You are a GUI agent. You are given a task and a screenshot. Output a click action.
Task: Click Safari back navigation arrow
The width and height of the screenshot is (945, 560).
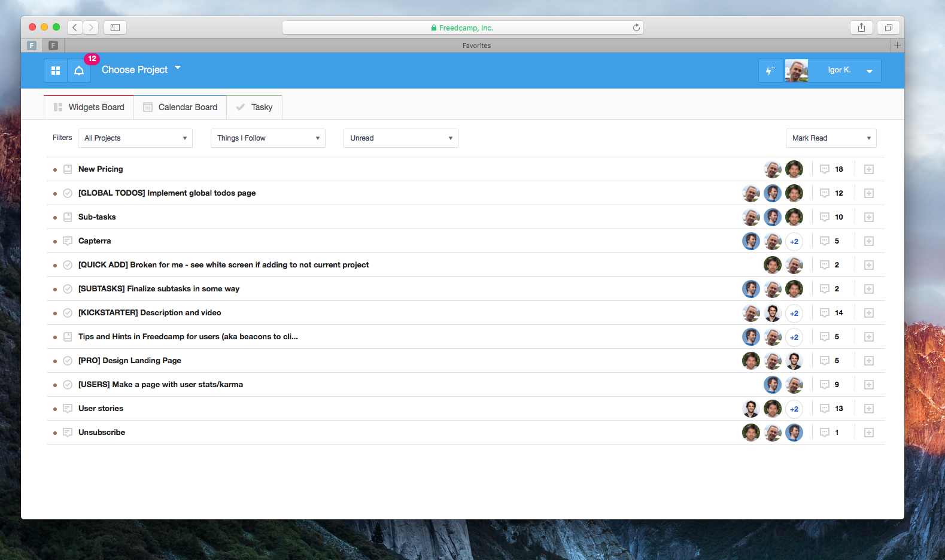(x=75, y=28)
